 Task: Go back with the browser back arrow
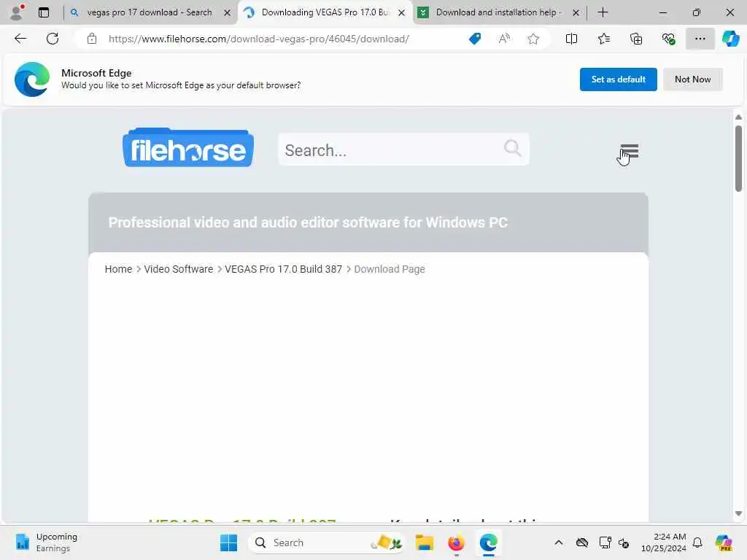(20, 39)
